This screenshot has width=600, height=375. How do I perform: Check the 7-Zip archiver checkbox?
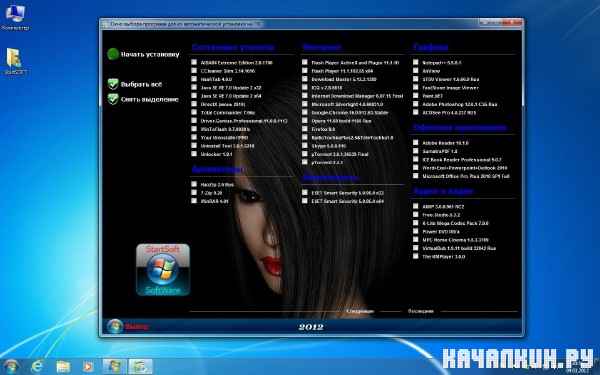coord(194,192)
